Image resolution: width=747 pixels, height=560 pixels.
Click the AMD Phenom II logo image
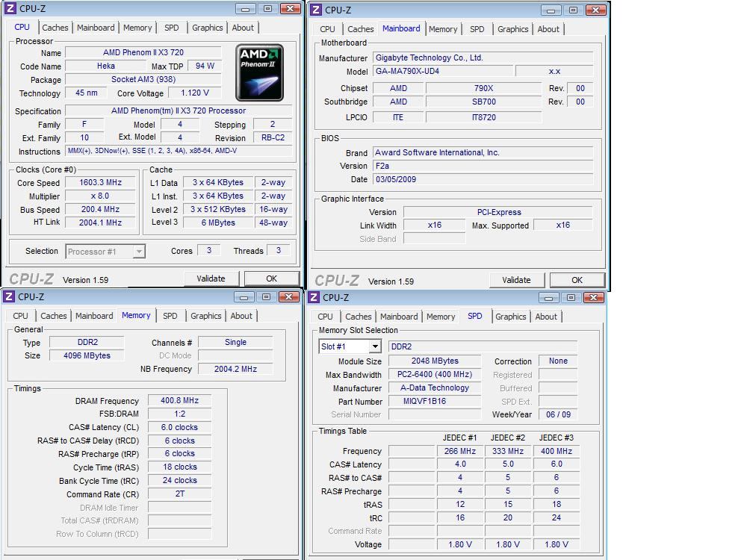[x=259, y=72]
